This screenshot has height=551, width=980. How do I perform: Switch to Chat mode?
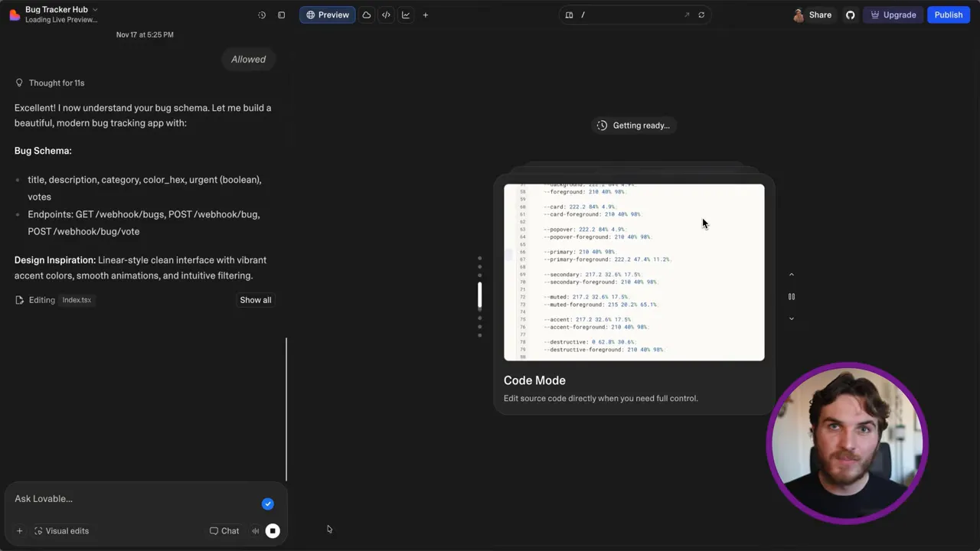coord(224,530)
